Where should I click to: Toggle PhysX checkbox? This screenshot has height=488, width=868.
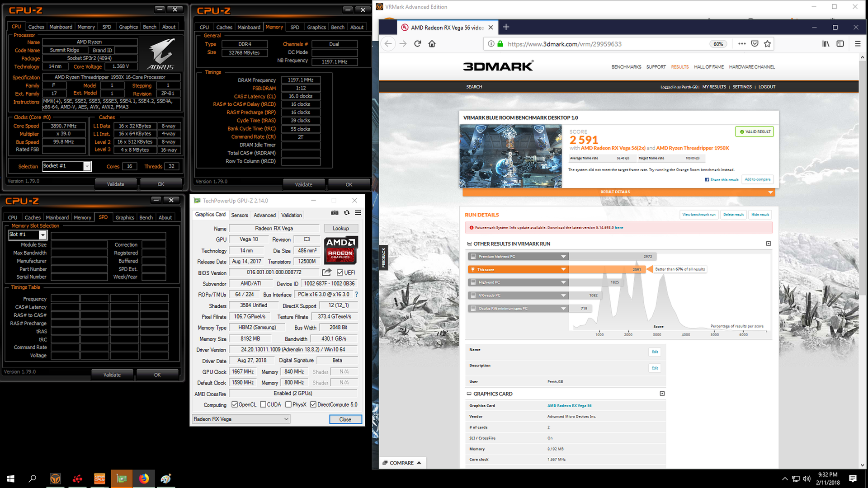coord(288,405)
